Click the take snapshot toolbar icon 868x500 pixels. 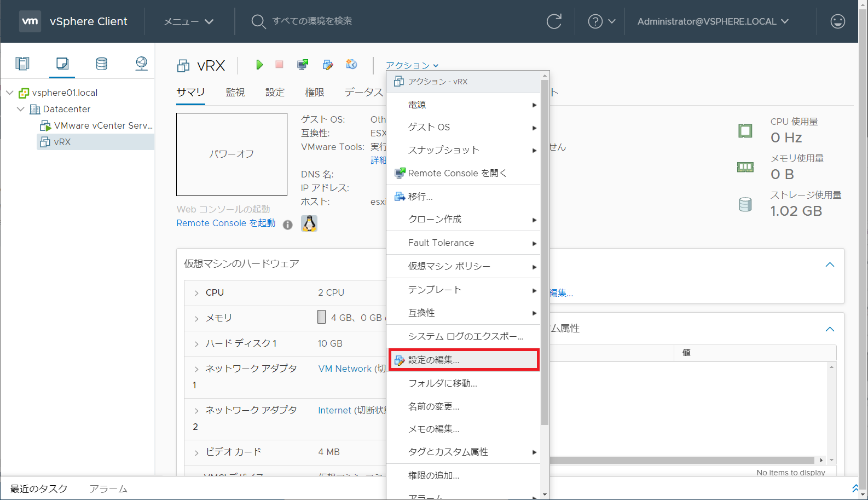[x=351, y=65]
